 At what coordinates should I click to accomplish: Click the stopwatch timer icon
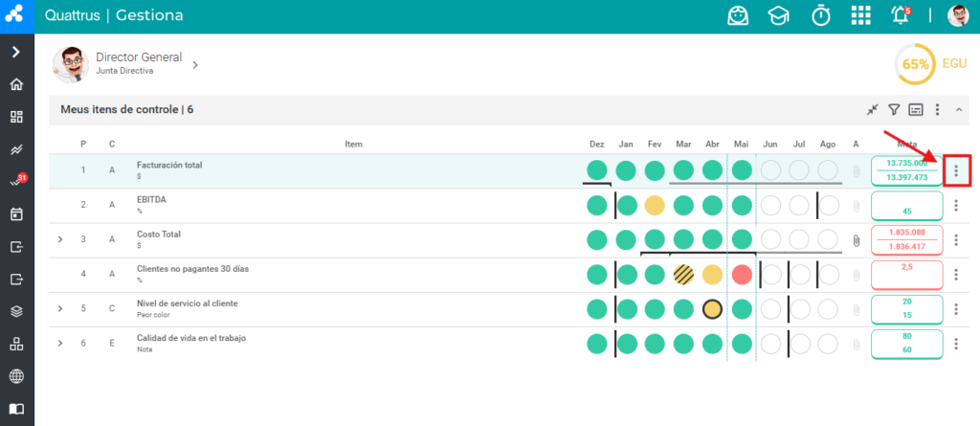click(820, 15)
